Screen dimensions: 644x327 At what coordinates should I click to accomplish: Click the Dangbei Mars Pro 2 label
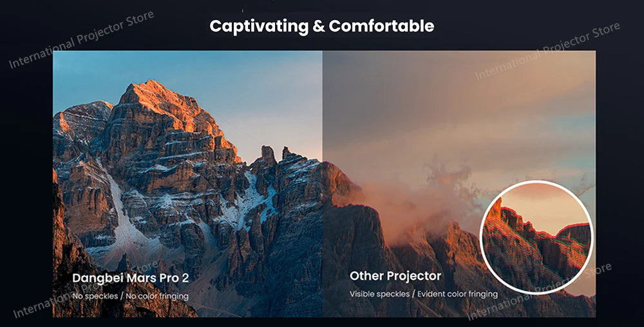coord(131,278)
